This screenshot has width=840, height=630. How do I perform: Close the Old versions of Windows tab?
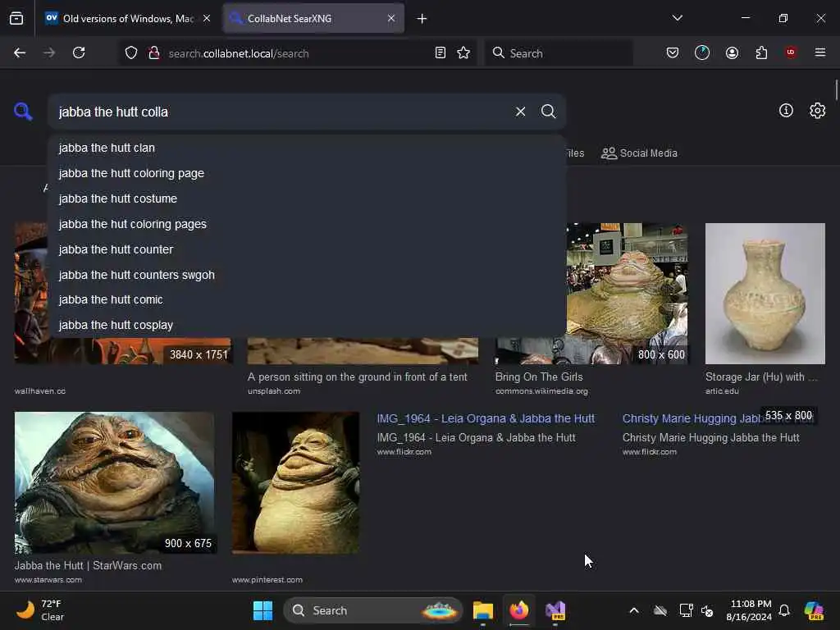(207, 18)
